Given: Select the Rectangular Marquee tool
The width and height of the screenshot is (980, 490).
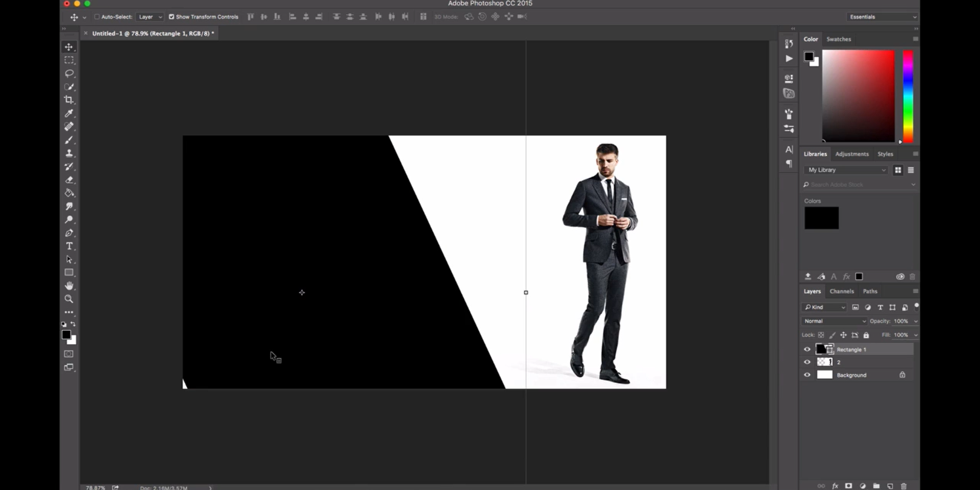Looking at the screenshot, I should (69, 60).
